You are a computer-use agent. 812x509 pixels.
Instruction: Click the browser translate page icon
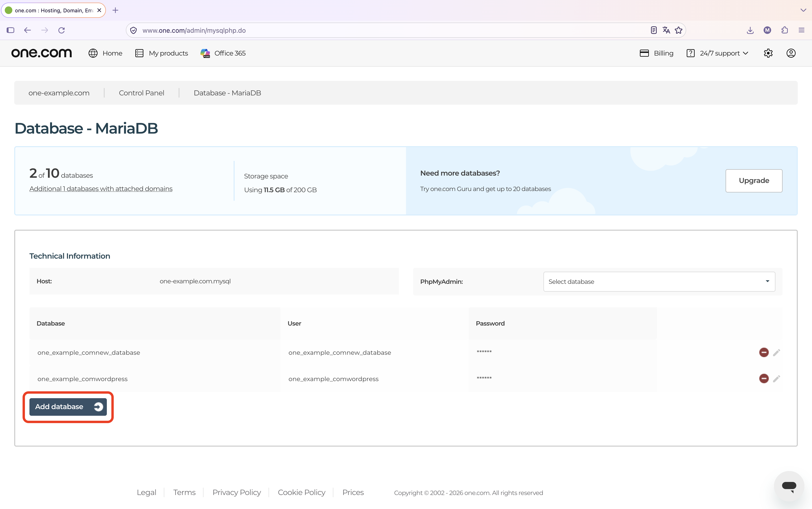pos(666,30)
